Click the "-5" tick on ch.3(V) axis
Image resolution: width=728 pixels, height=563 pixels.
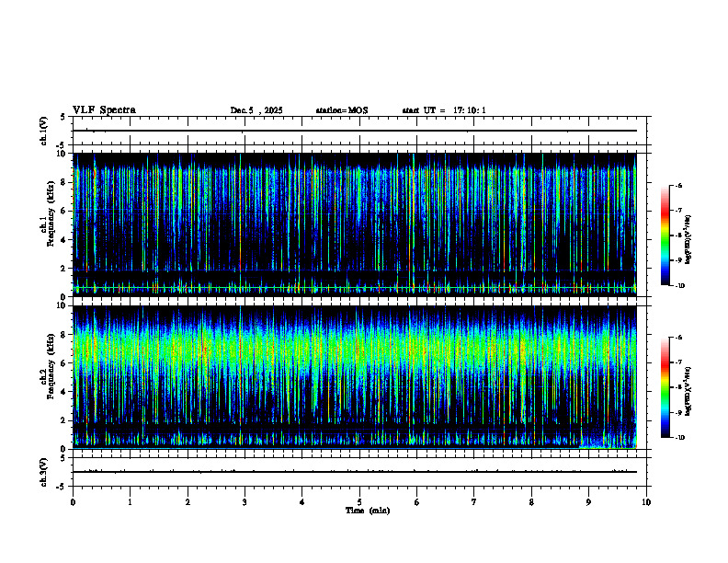tap(62, 487)
